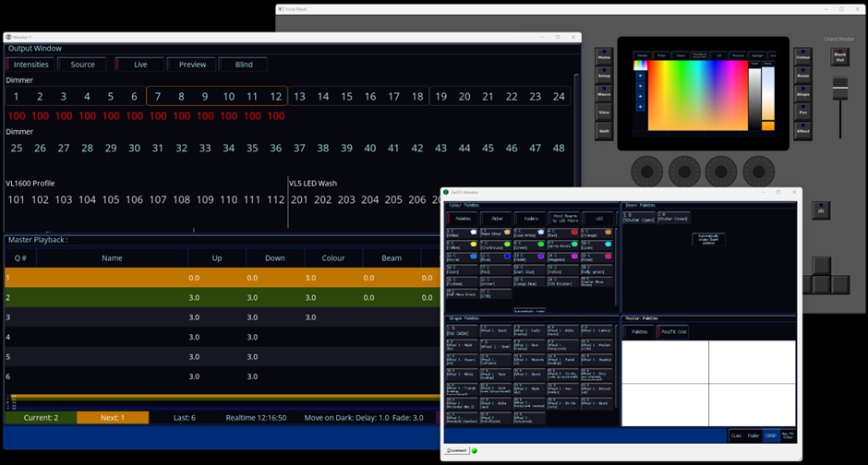868x465 pixels.
Task: Click the Disconnect button
Action: pos(456,450)
